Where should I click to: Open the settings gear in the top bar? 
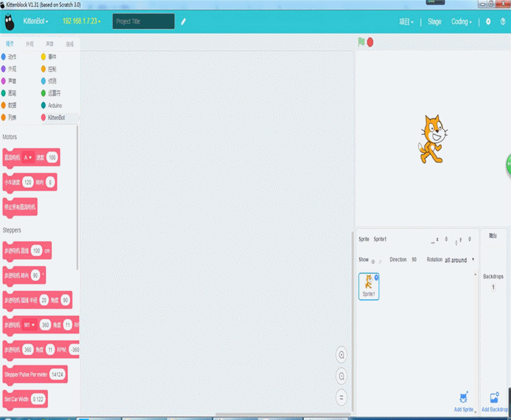tap(488, 21)
